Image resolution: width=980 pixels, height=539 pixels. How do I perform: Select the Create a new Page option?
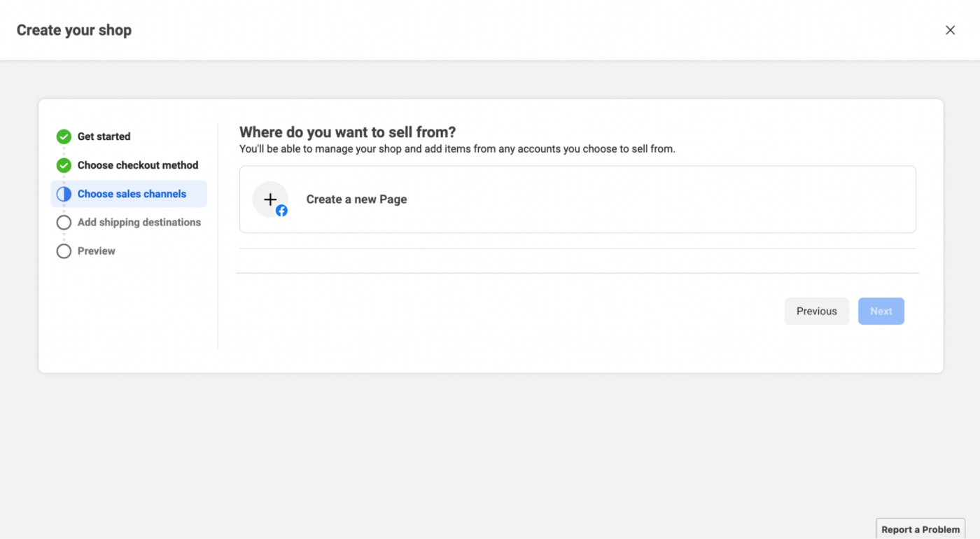577,199
